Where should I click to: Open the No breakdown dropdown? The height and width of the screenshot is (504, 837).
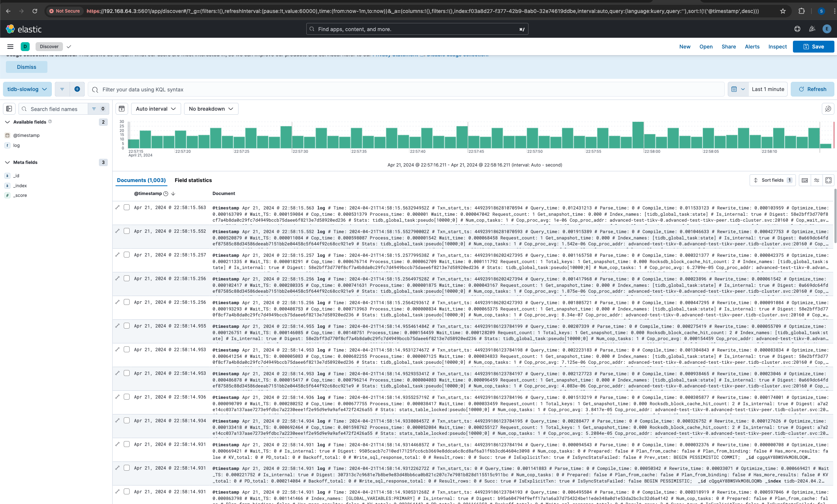point(211,109)
